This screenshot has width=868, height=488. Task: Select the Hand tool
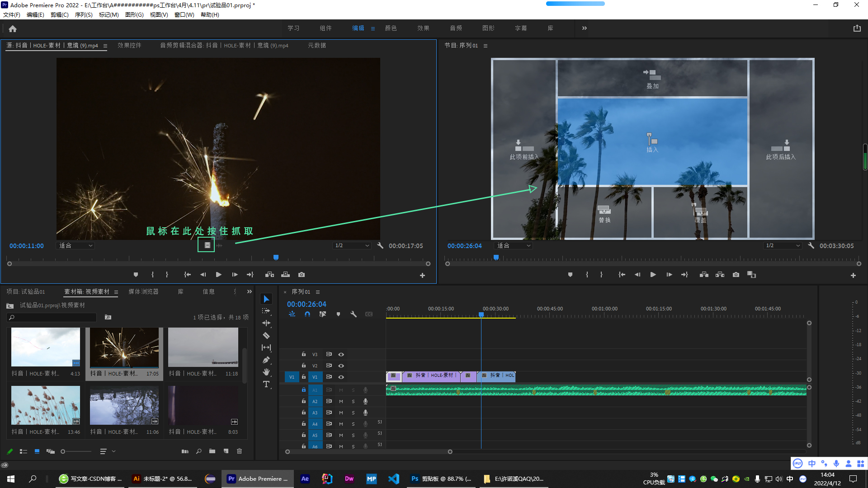[x=266, y=372]
